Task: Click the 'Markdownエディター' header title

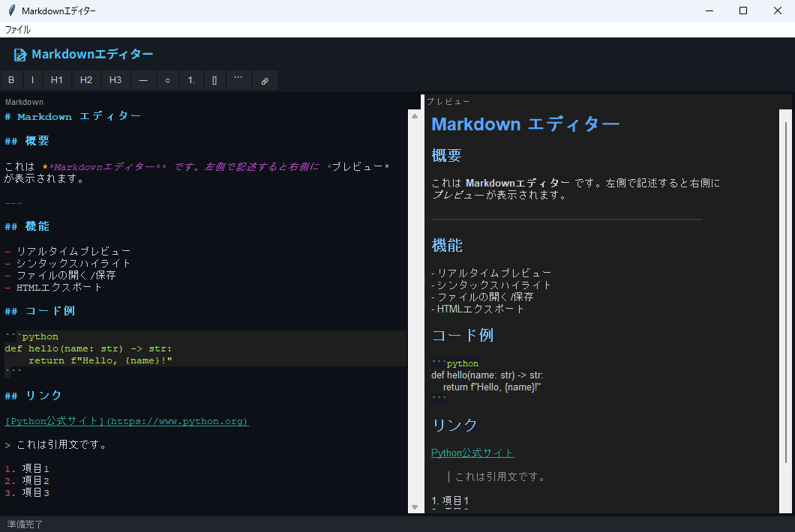Action: (92, 54)
